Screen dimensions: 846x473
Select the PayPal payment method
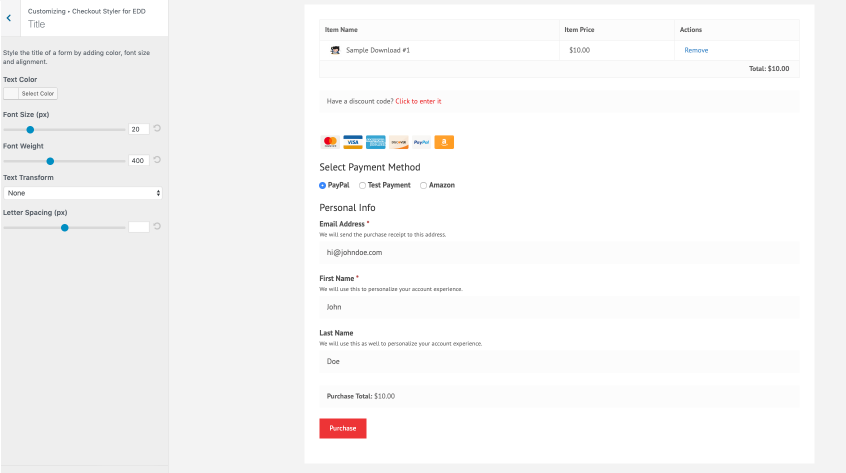point(323,186)
